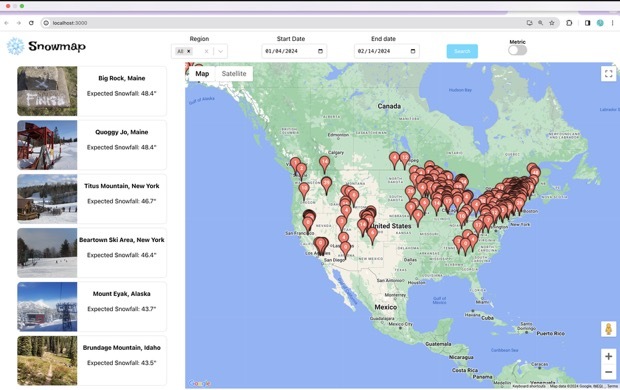Click 'Expected Snowfall: 46.7"' text
This screenshot has width=620, height=390.
click(122, 201)
